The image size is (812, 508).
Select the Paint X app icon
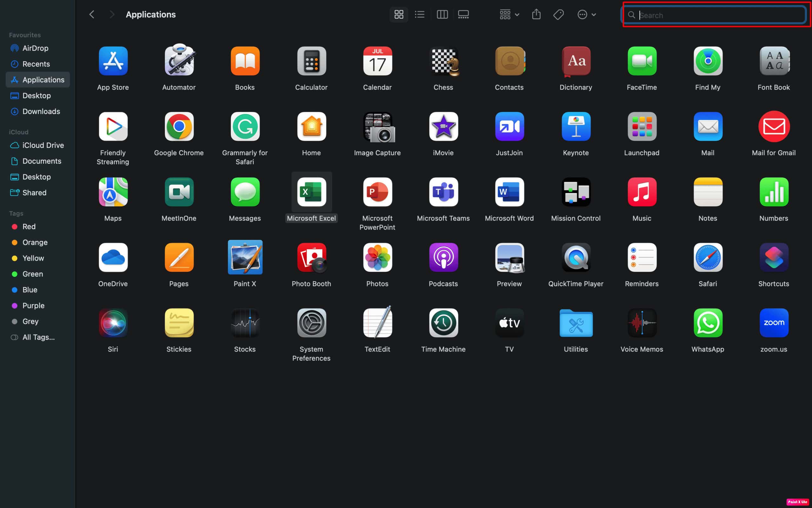(x=245, y=257)
